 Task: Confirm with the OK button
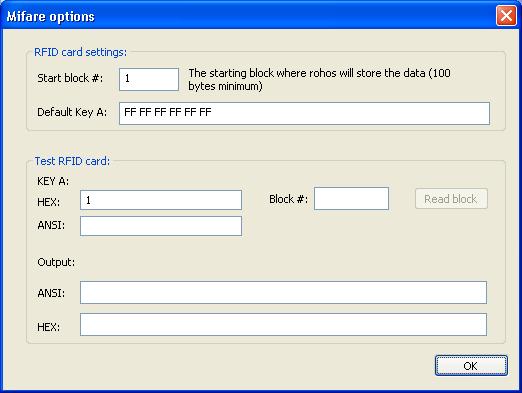coord(471,366)
